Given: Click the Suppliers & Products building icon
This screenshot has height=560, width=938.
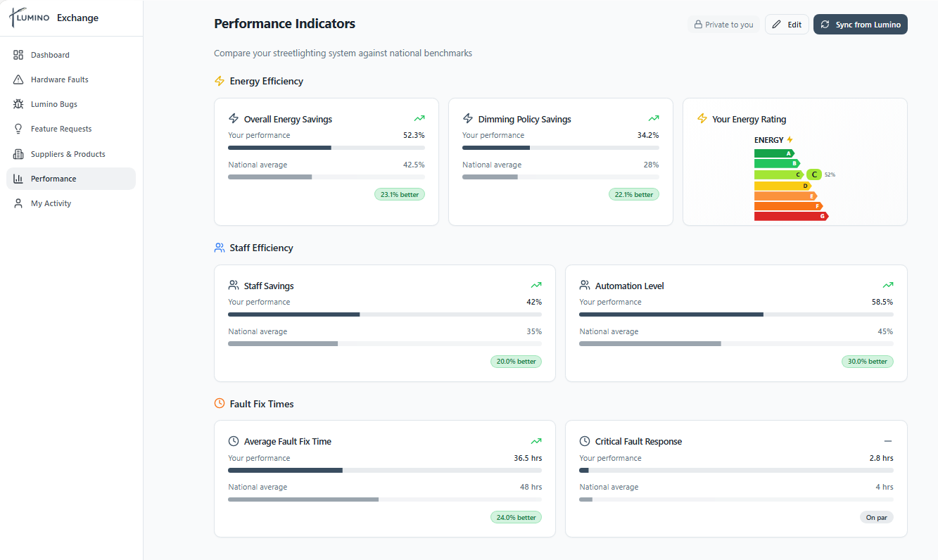Looking at the screenshot, I should [18, 154].
